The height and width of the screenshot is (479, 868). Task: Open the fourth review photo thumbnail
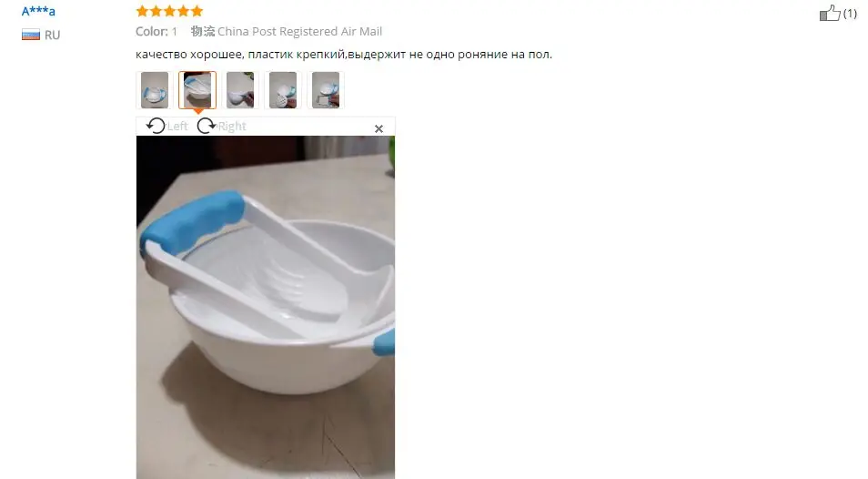coord(283,90)
